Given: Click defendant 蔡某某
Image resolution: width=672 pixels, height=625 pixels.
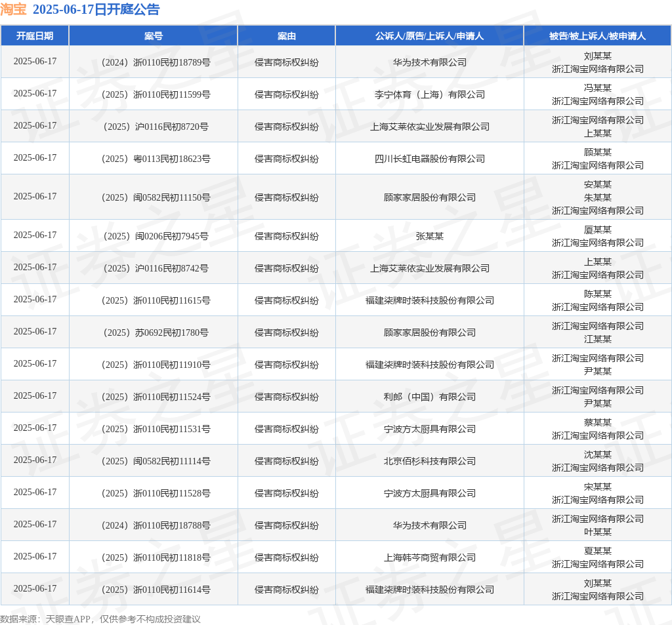Looking at the screenshot, I should [x=597, y=422].
